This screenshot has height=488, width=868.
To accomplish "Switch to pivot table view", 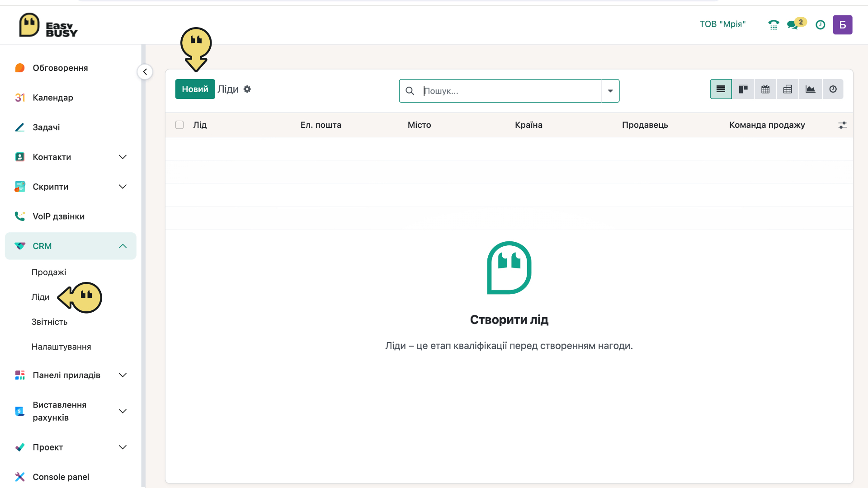I will [x=788, y=89].
